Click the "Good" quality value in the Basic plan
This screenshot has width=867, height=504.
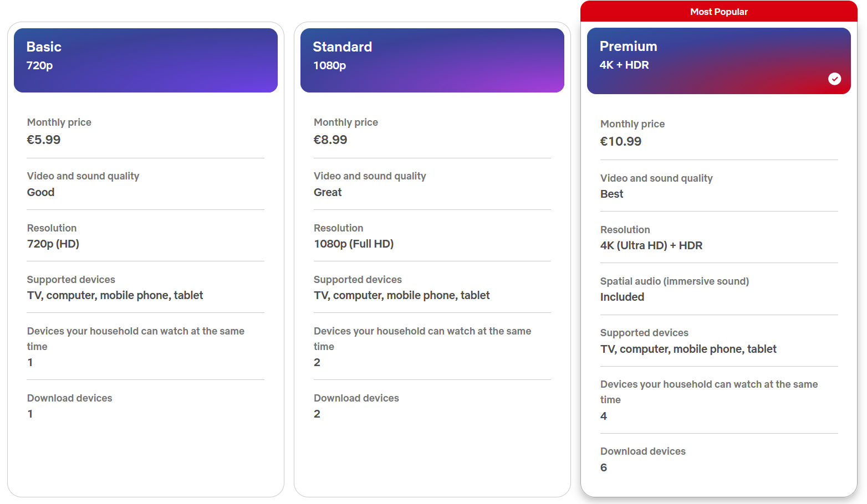point(40,192)
